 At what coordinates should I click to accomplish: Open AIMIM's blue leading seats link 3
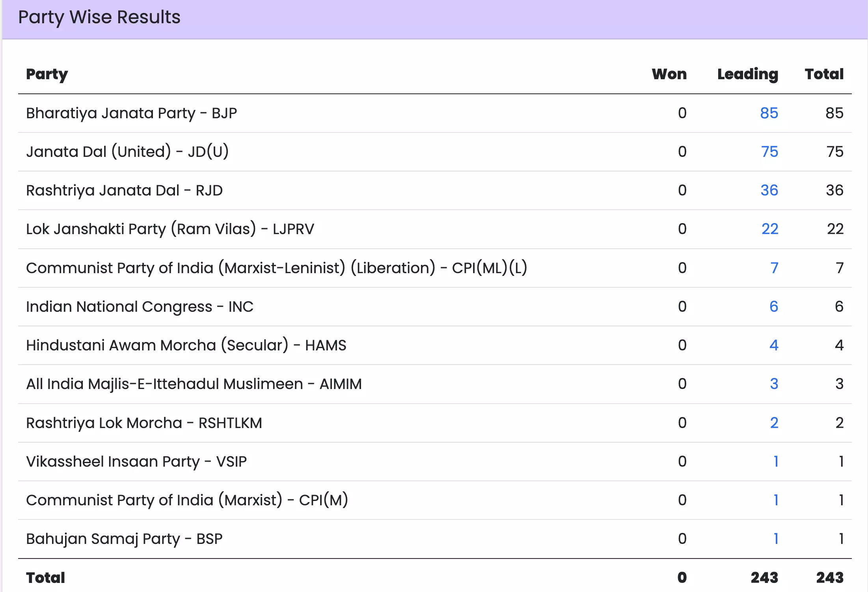pyautogui.click(x=774, y=384)
